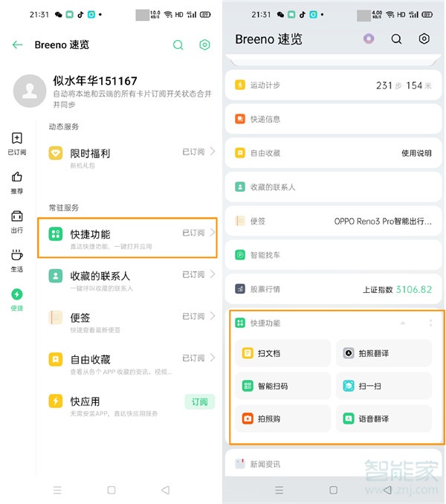
Task: Launch 扫文档 shortcut
Action: [282, 353]
